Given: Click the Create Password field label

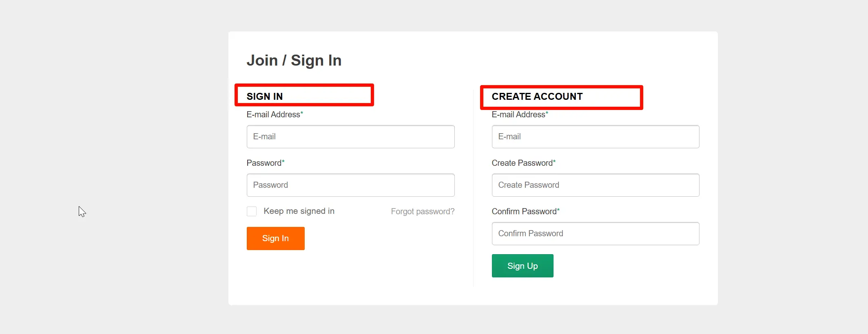Looking at the screenshot, I should click(522, 163).
